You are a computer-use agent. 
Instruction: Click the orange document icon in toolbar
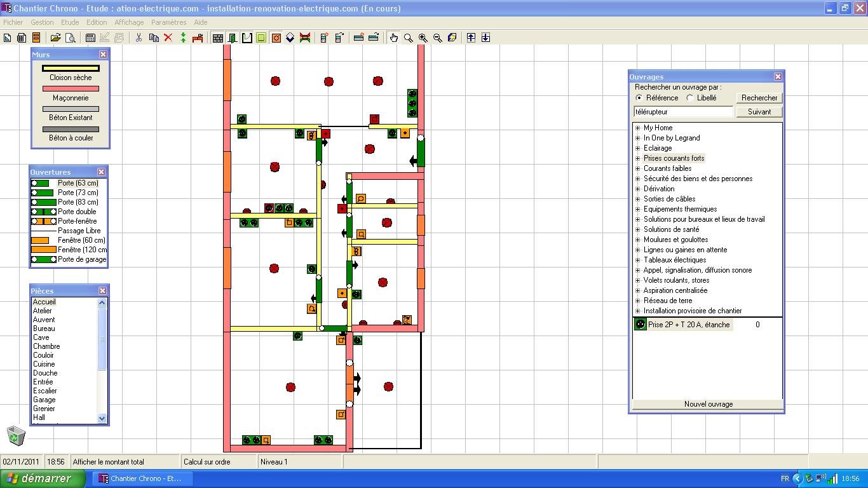coord(36,38)
